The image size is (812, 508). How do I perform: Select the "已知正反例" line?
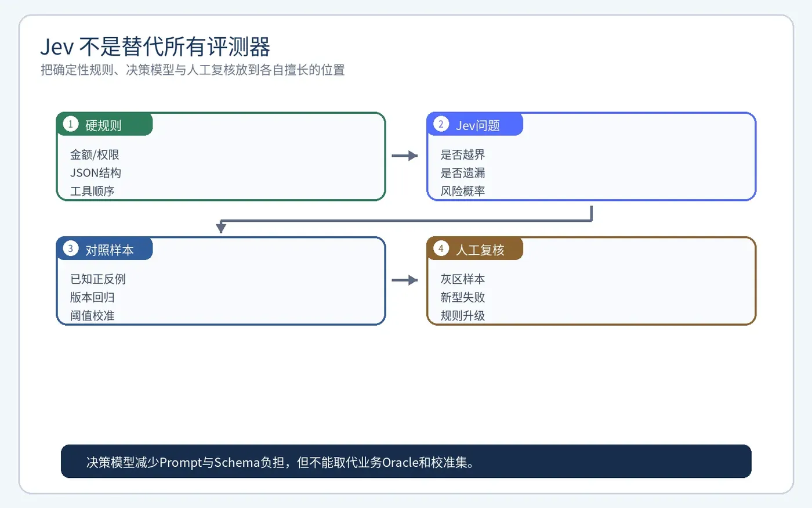tap(98, 279)
